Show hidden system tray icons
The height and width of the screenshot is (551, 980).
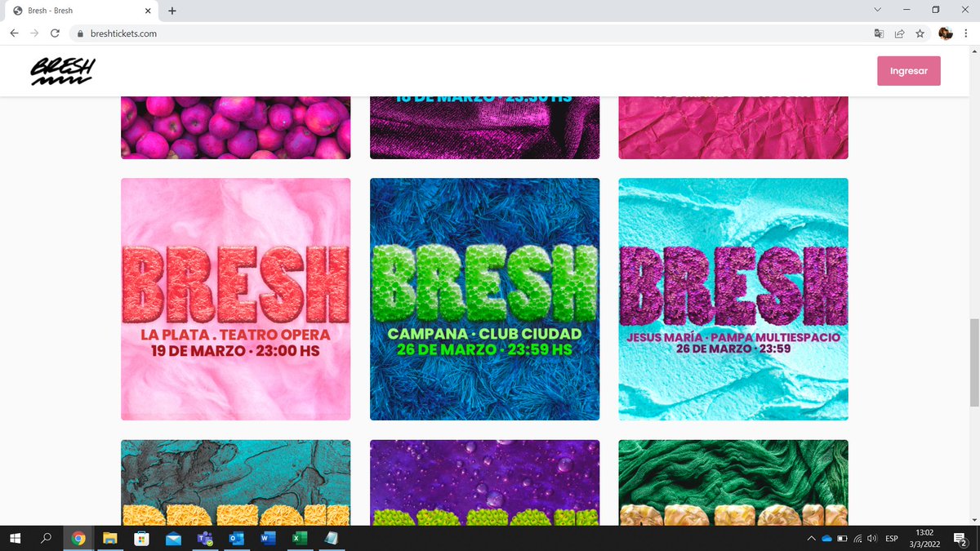pos(811,538)
